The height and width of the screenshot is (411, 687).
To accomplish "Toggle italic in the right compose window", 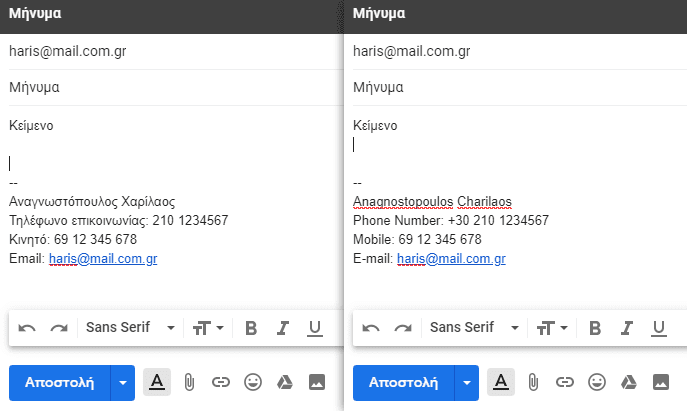I will coord(627,328).
